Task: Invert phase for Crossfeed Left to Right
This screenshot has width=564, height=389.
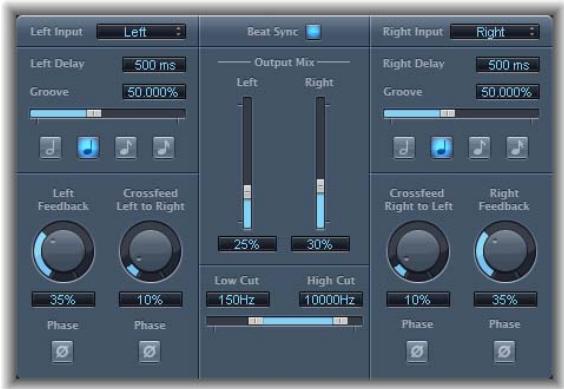Action: tap(150, 351)
